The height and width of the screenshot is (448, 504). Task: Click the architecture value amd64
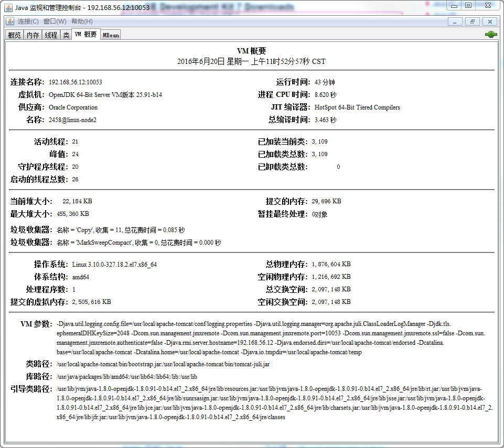pos(80,277)
